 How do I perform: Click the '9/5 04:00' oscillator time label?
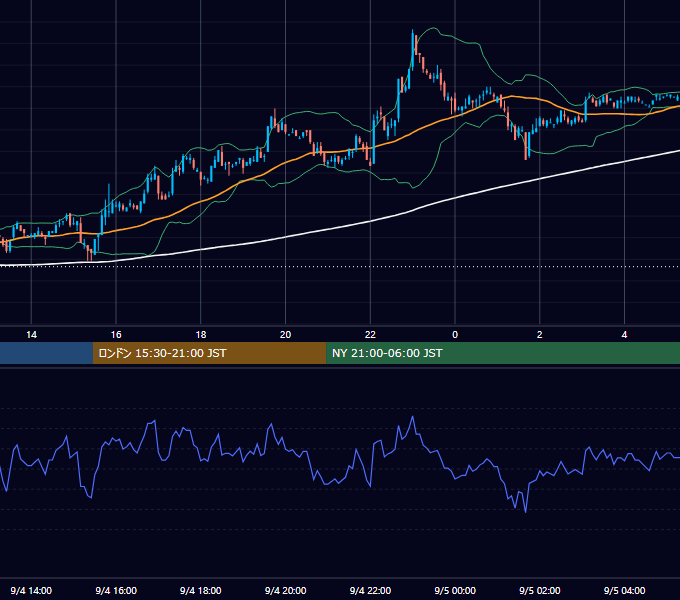(x=624, y=590)
